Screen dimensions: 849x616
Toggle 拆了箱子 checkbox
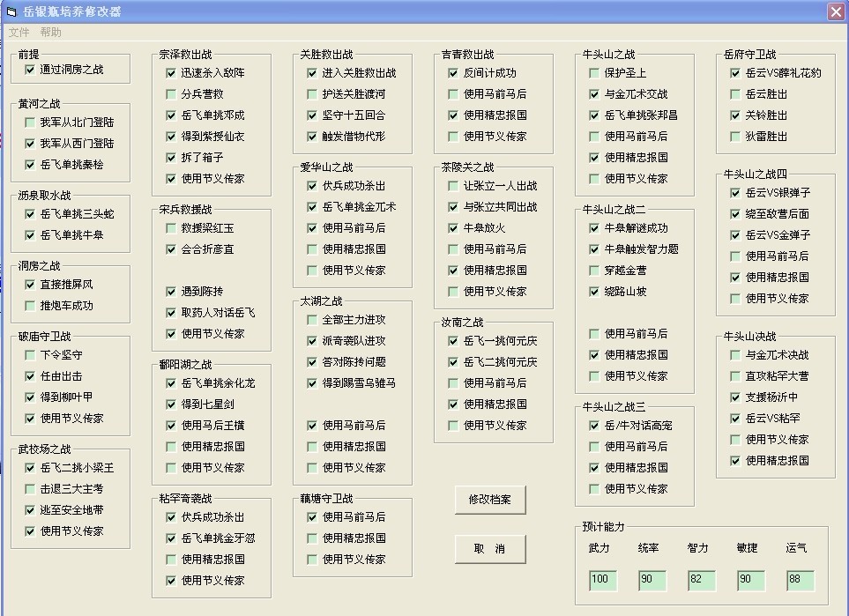point(171,158)
